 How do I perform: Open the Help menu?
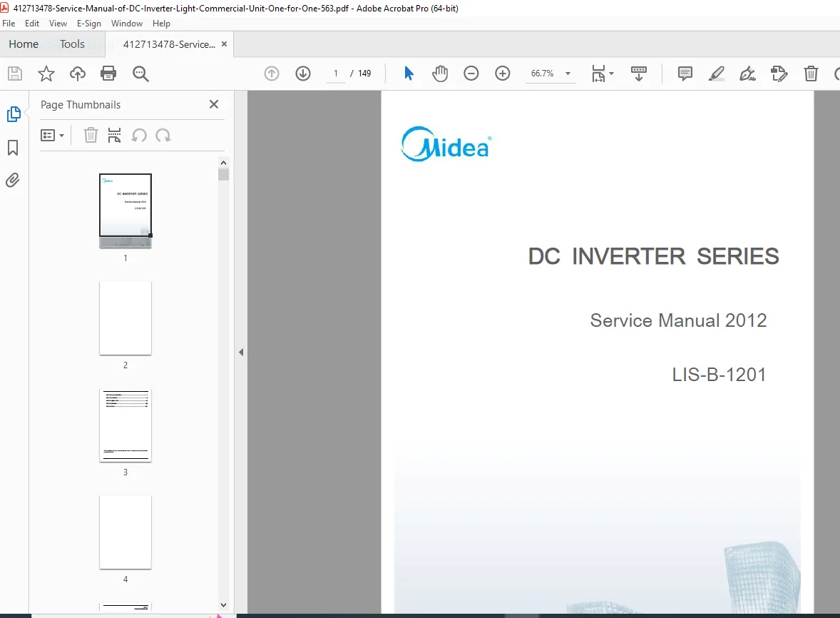pos(161,24)
